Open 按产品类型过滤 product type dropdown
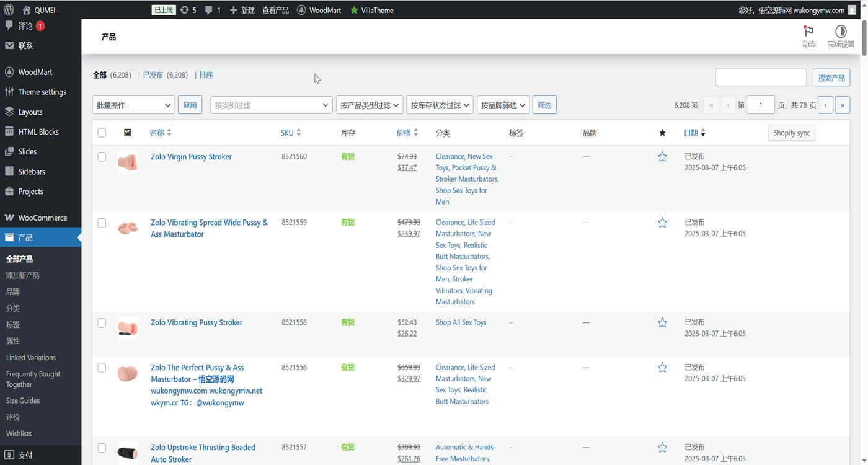Viewport: 868px width, 465px height. click(x=370, y=105)
